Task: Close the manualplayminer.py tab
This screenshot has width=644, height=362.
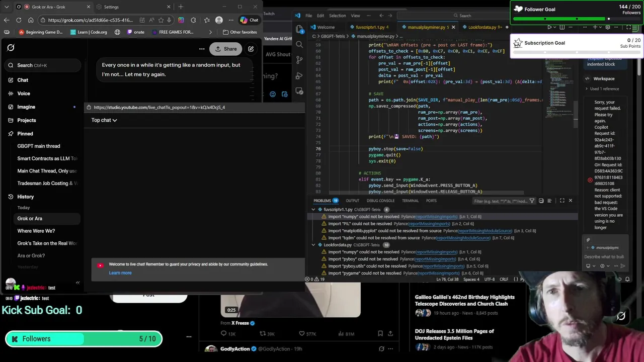Action: [453, 27]
